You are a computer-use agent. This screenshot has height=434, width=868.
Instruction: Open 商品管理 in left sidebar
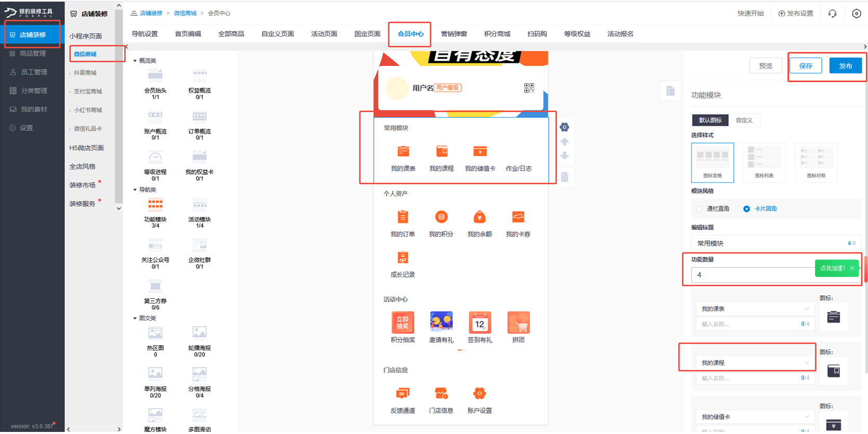pyautogui.click(x=32, y=54)
